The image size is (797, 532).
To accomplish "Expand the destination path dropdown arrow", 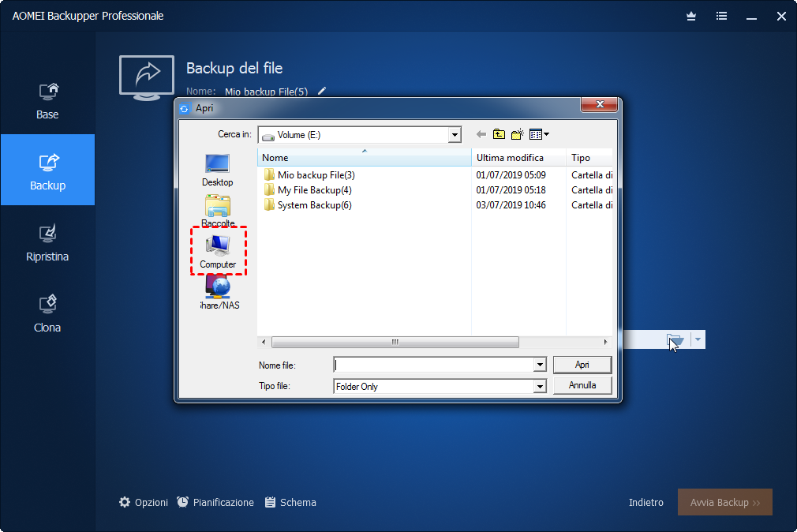I will click(x=698, y=339).
